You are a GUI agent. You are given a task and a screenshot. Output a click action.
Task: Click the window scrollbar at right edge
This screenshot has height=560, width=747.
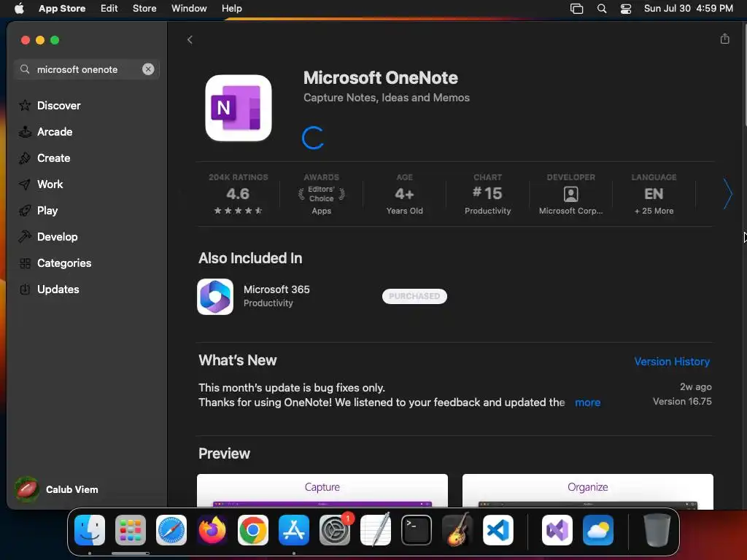[x=744, y=74]
